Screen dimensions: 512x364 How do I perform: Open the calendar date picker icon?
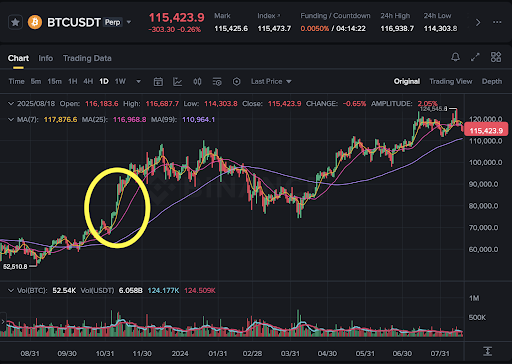[158, 82]
